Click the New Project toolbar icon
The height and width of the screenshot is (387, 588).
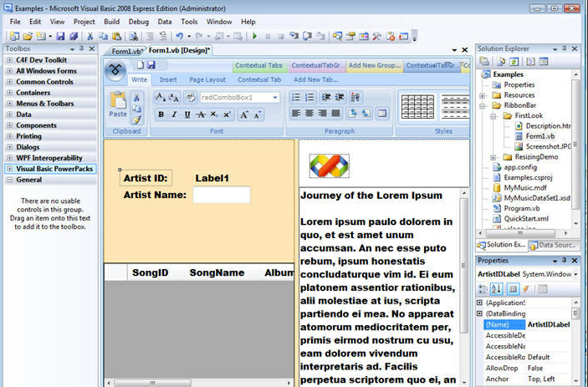coord(14,36)
